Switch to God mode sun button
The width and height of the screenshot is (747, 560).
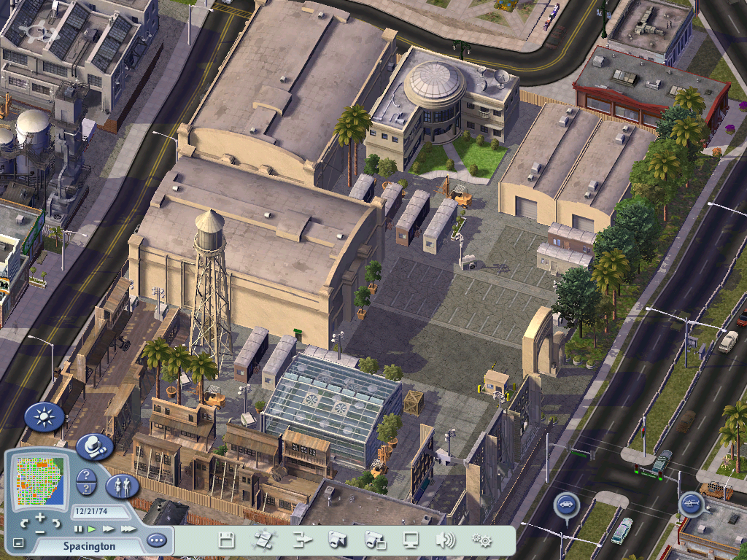[x=44, y=417]
